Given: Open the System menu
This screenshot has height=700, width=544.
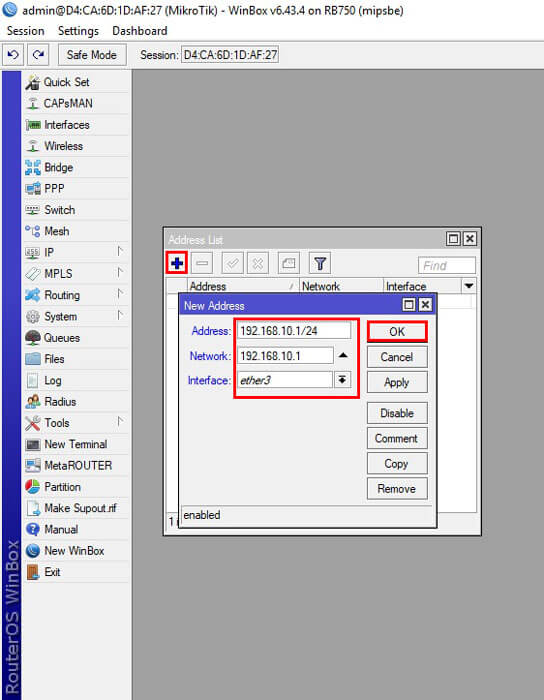Looking at the screenshot, I should pos(76,317).
